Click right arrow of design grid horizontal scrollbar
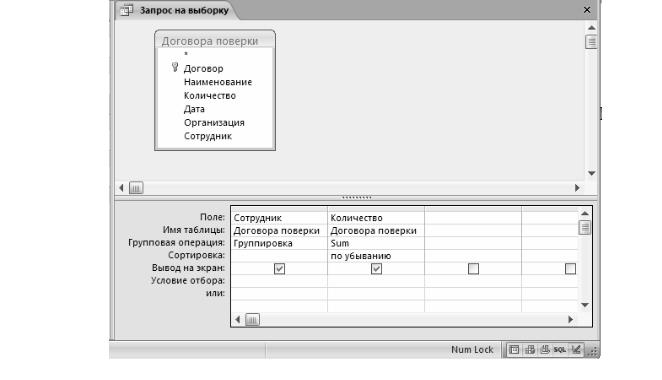The height and width of the screenshot is (380, 662). [x=570, y=320]
